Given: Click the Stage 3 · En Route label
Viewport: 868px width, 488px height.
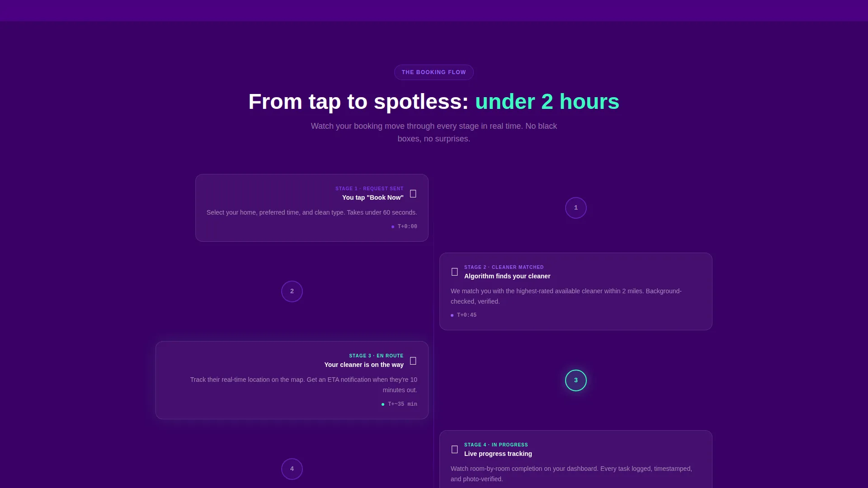Looking at the screenshot, I should (x=376, y=356).
